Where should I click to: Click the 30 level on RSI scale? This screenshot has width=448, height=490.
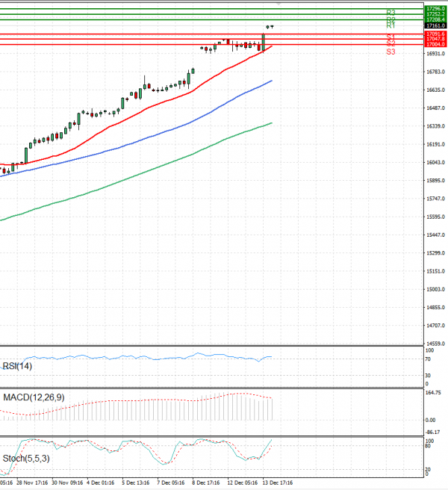pos(428,376)
